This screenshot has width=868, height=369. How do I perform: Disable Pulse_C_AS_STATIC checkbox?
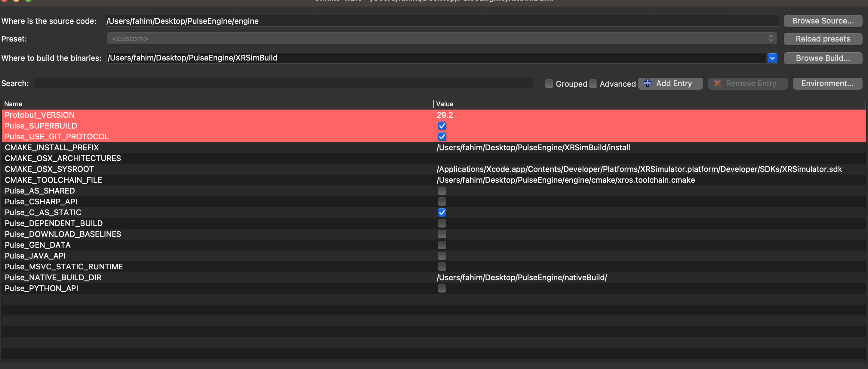(442, 212)
